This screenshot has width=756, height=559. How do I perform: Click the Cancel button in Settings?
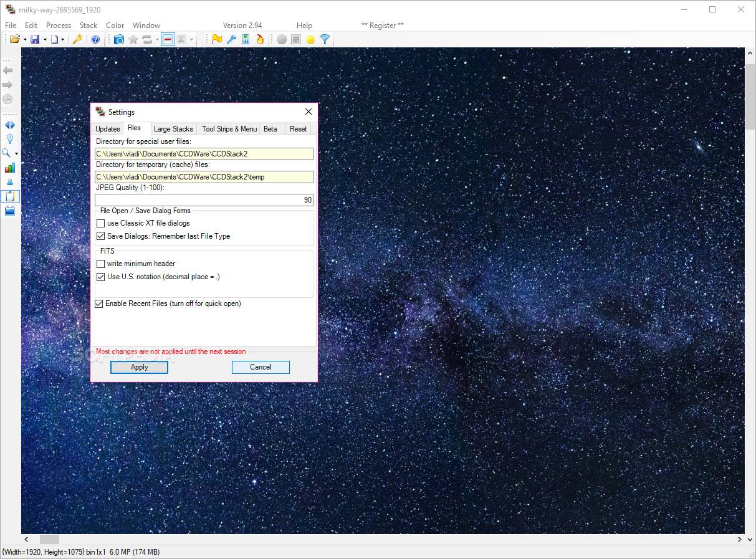261,367
